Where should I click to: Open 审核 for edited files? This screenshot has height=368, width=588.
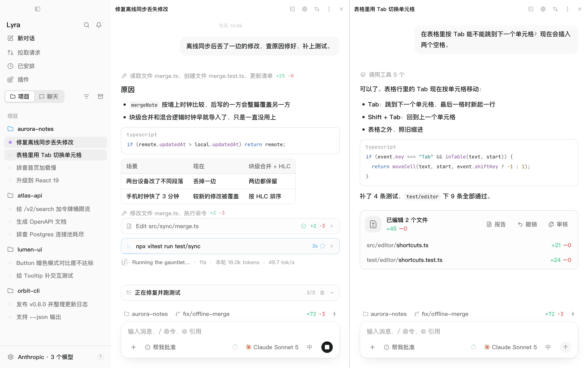tap(558, 224)
